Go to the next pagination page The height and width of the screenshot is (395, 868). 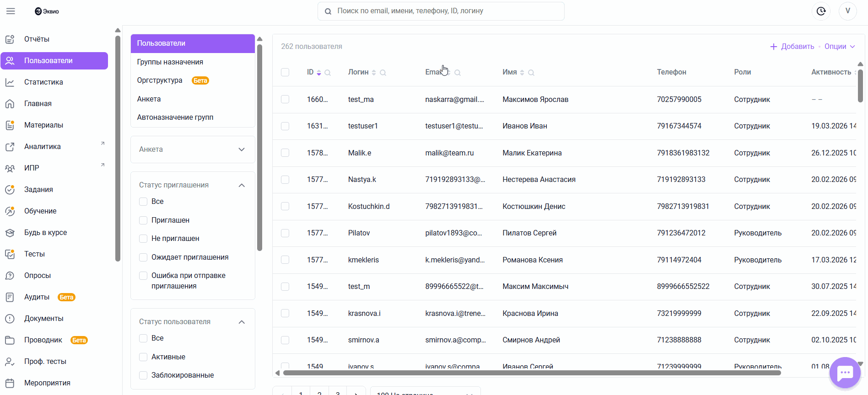pos(356,392)
